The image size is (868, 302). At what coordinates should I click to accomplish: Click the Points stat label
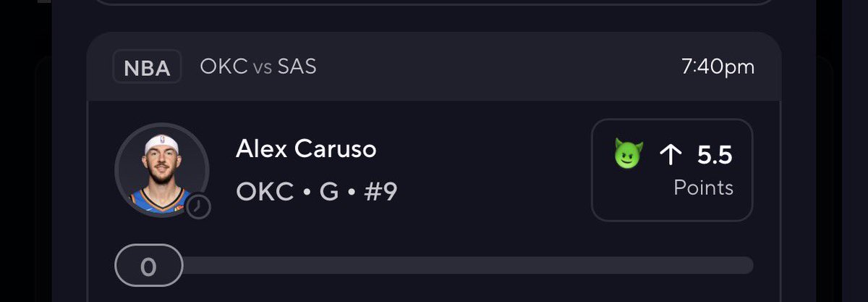pos(703,188)
